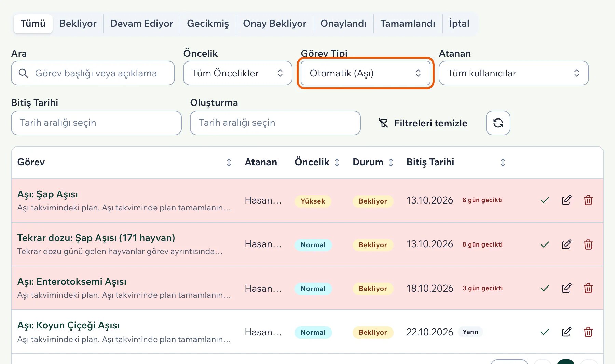
Task: Open task titled Aşı: Şap Aşısı
Action: [47, 194]
